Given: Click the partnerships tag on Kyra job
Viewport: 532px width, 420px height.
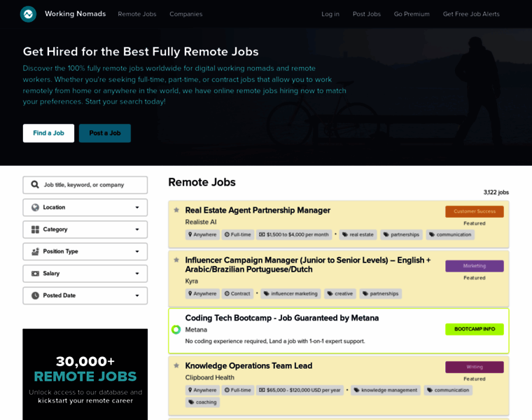Looking at the screenshot, I should (x=381, y=293).
